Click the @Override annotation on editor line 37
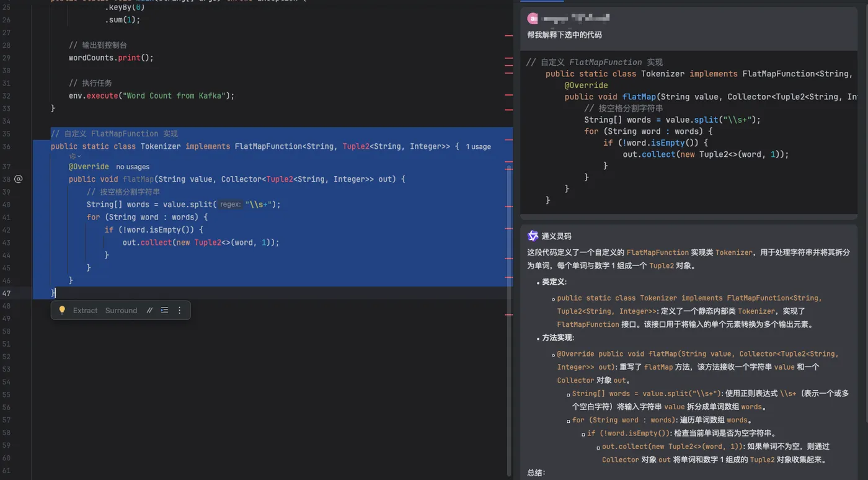Viewport: 868px width, 480px height. pyautogui.click(x=89, y=167)
